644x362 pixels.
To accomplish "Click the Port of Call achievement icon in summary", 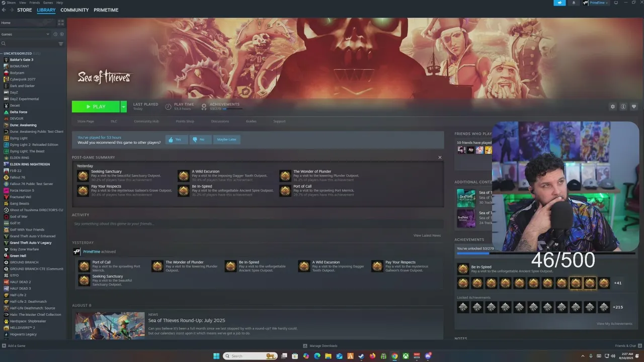I will coord(285,191).
